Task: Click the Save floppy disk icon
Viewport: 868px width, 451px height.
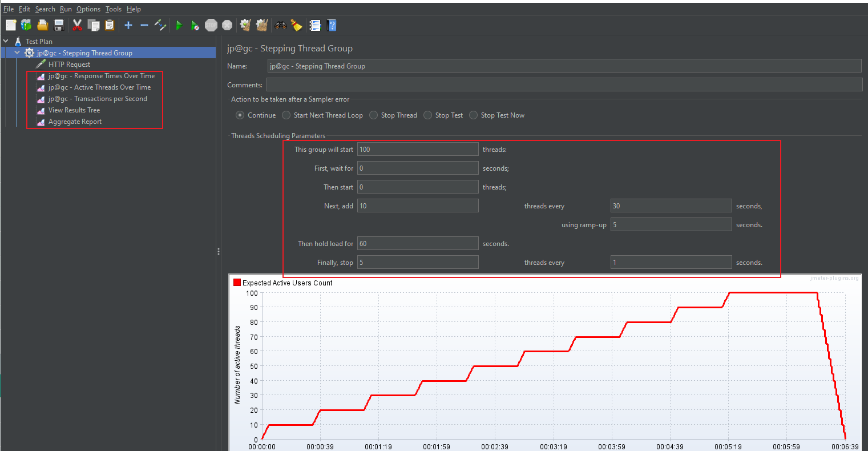Action: (x=58, y=25)
